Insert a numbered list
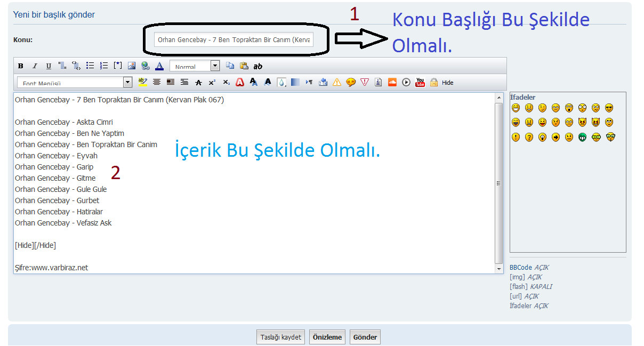This screenshot has height=346, width=644. point(104,66)
